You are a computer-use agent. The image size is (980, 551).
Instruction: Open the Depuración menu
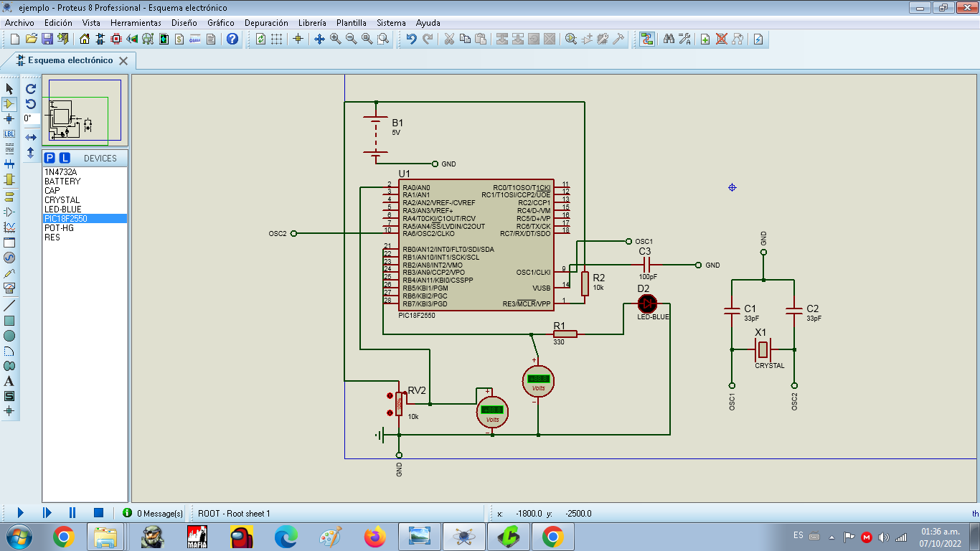(266, 23)
